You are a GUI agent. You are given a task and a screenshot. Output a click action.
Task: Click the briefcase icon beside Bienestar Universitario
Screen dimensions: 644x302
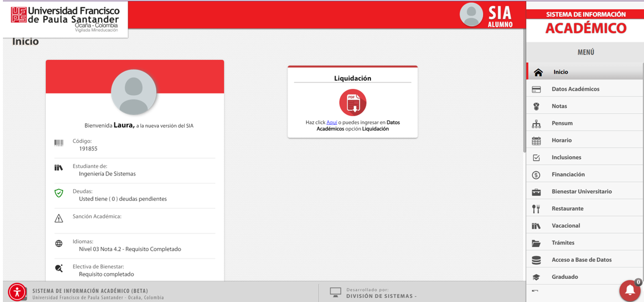[x=536, y=192]
